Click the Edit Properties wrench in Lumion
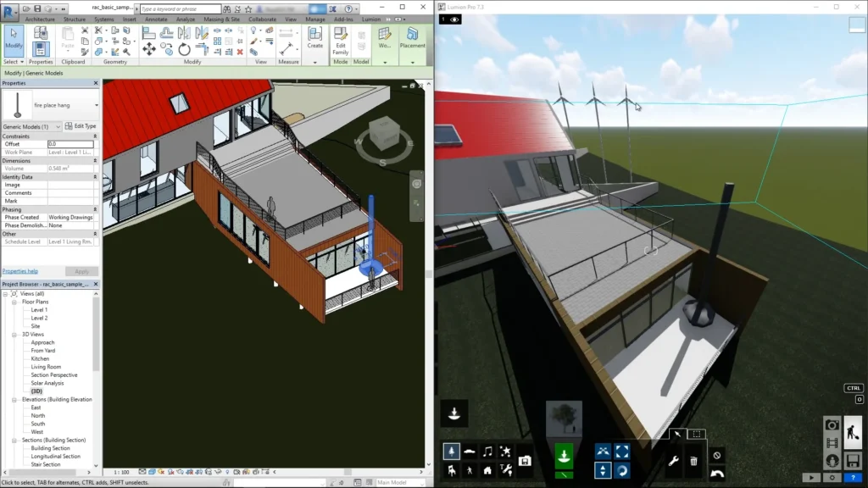 click(673, 460)
